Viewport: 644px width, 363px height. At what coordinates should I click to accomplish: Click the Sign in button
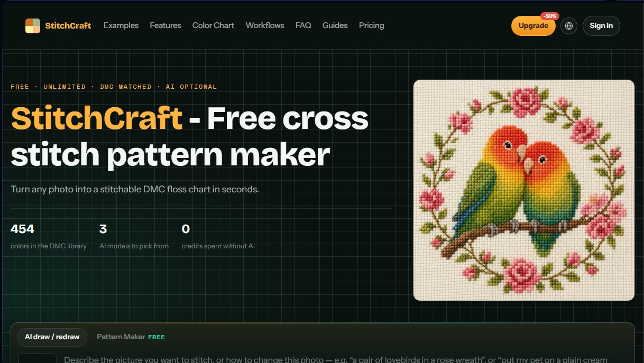tap(601, 26)
